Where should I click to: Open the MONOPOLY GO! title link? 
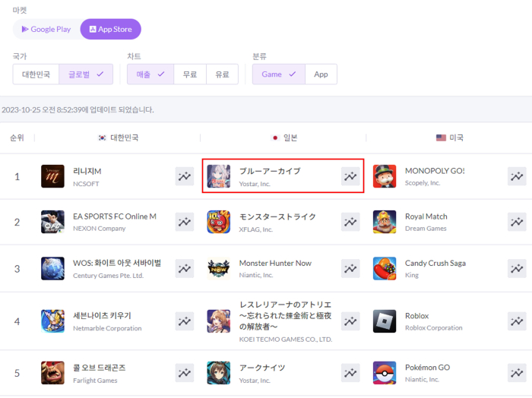tap(435, 171)
